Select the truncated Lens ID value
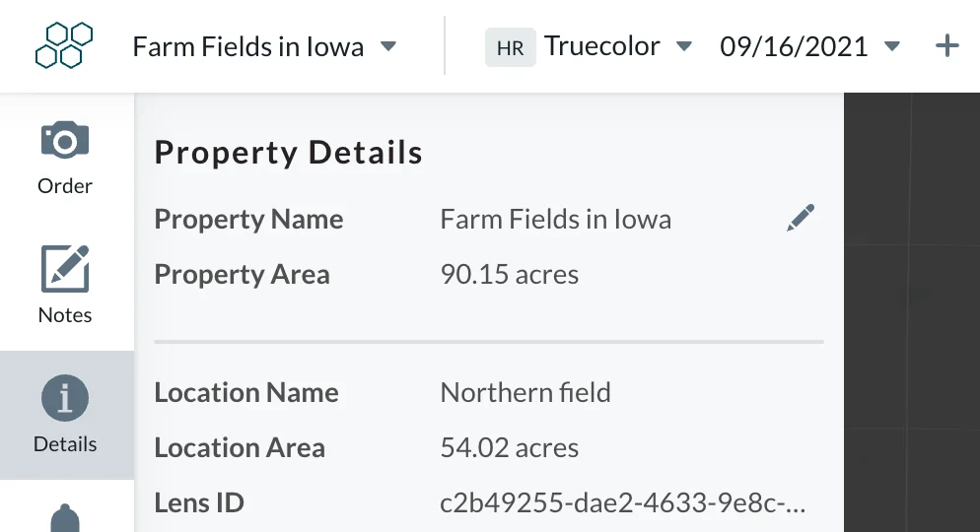Screen dimensions: 980x532 tap(622, 502)
